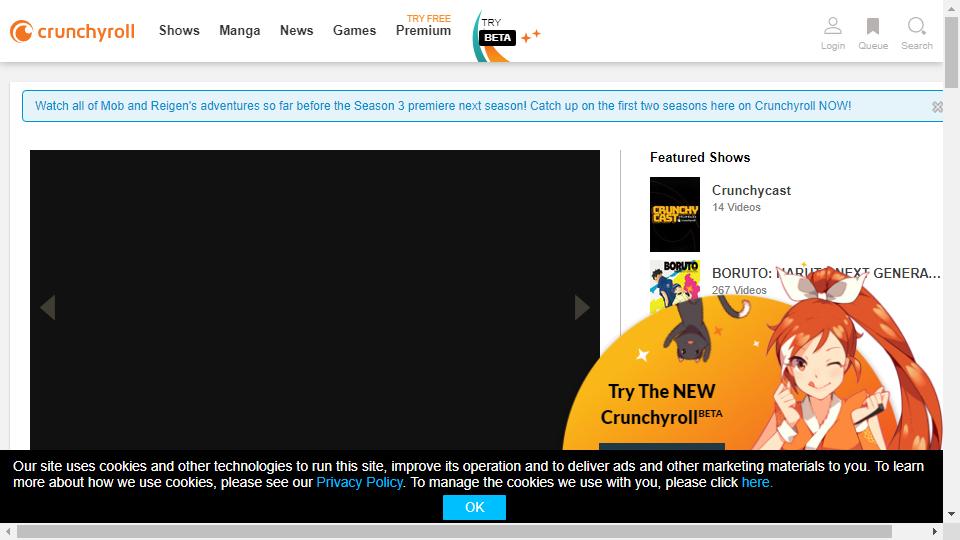Click the Crunchyroll logo
This screenshot has height=540, width=960.
click(x=72, y=31)
